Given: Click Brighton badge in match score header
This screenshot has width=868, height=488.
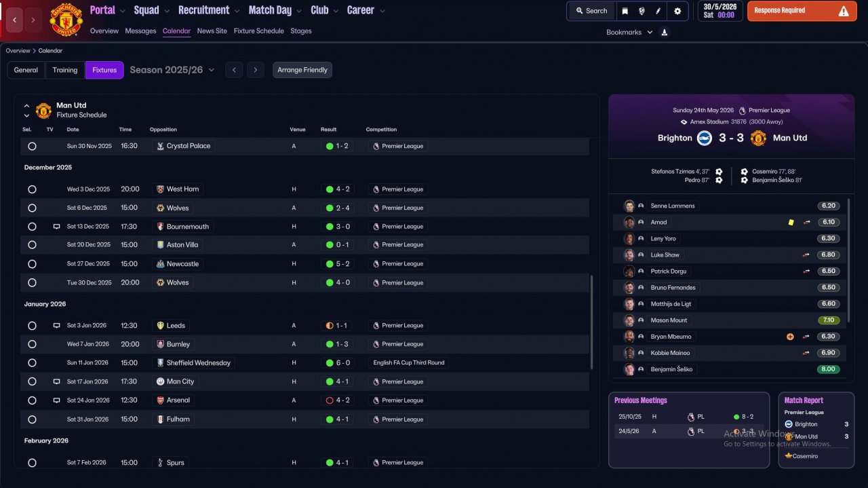Looking at the screenshot, I should coord(705,138).
